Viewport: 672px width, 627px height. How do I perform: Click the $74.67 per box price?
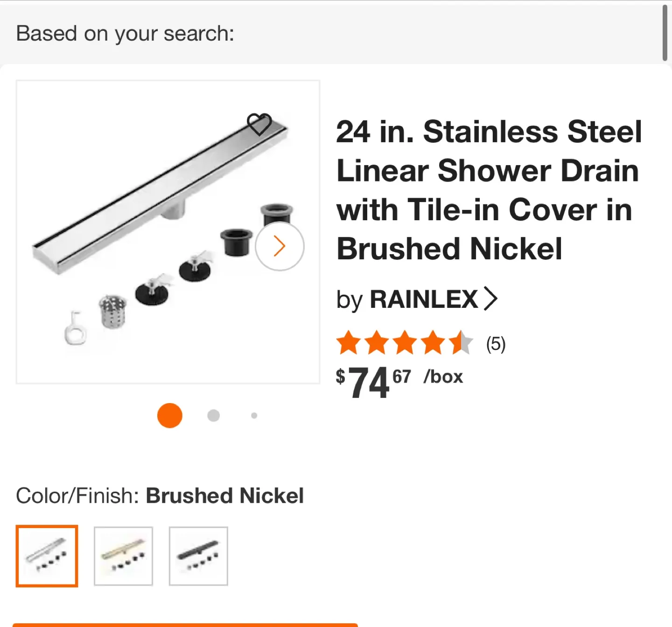399,382
